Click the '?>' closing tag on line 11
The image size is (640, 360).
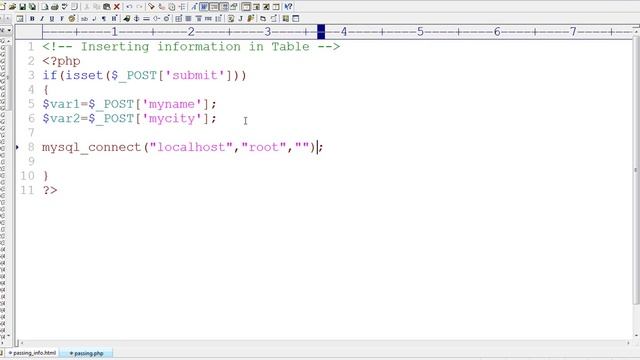click(50, 190)
